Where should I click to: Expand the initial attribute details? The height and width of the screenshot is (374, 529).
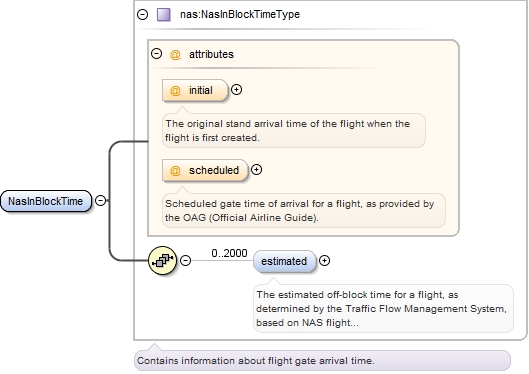[236, 90]
